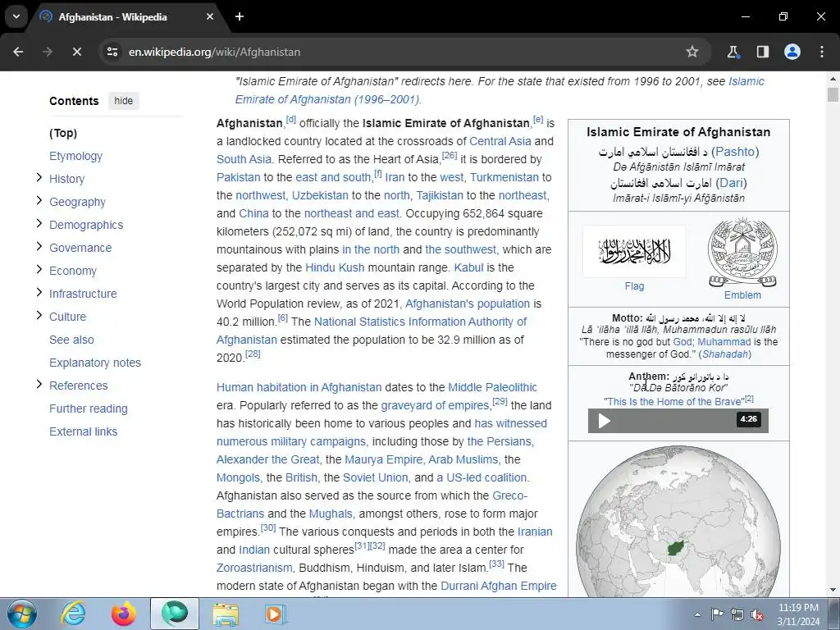Click the address bar URL

(214, 52)
